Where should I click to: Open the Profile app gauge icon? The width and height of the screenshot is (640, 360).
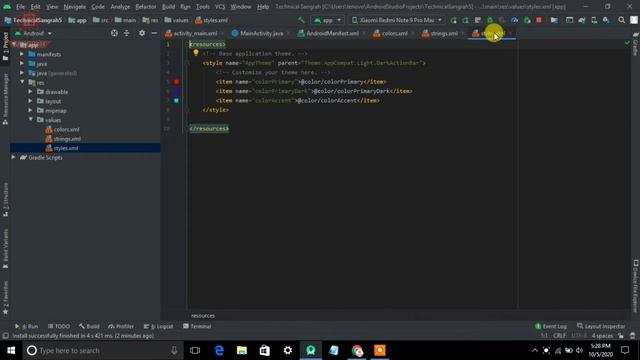[x=514, y=20]
